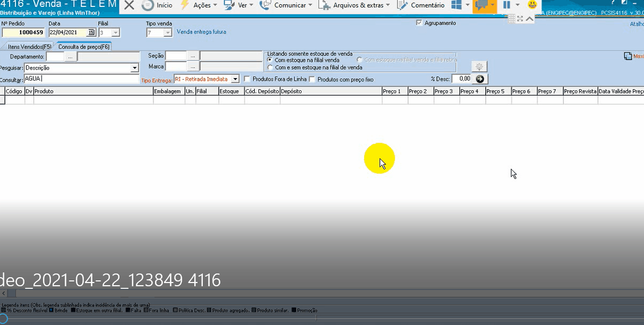Open Arquivos & extras menu
Image resolution: width=644 pixels, height=325 pixels.
click(355, 5)
